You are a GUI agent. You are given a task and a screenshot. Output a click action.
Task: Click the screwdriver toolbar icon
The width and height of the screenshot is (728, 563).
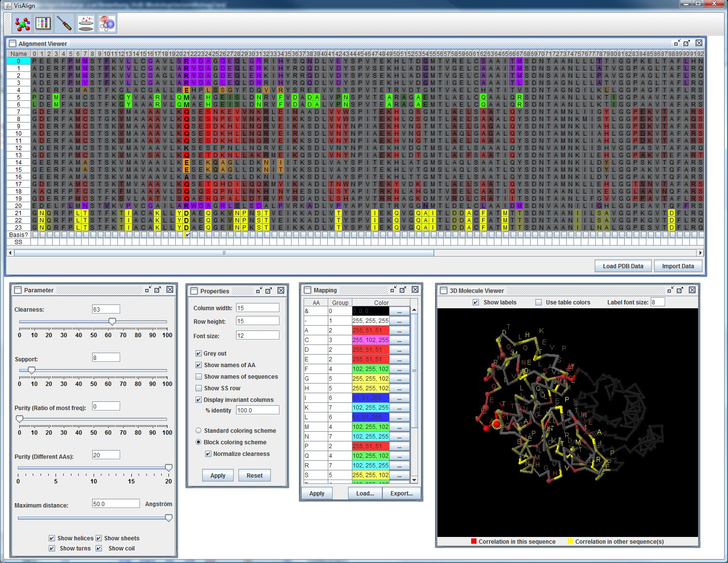(x=64, y=24)
